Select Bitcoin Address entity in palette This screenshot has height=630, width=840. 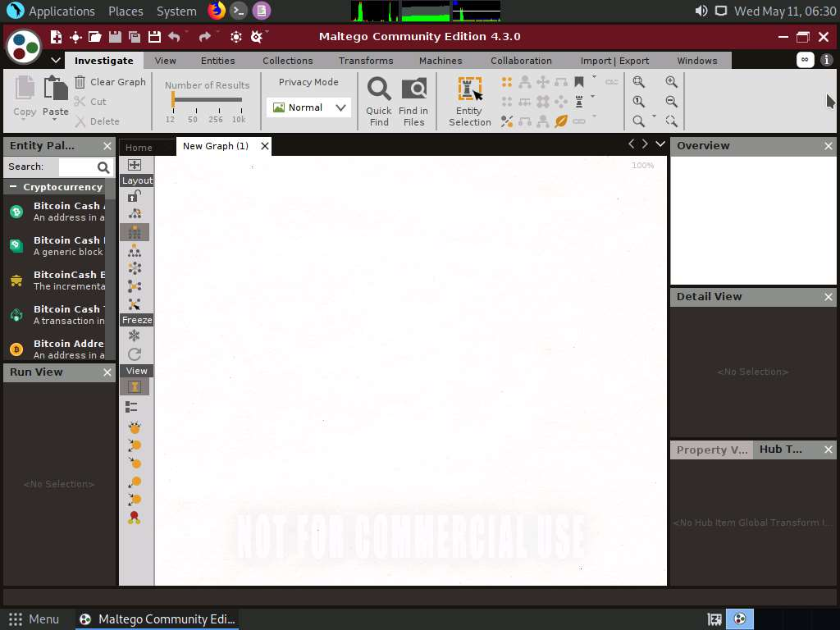coord(57,349)
